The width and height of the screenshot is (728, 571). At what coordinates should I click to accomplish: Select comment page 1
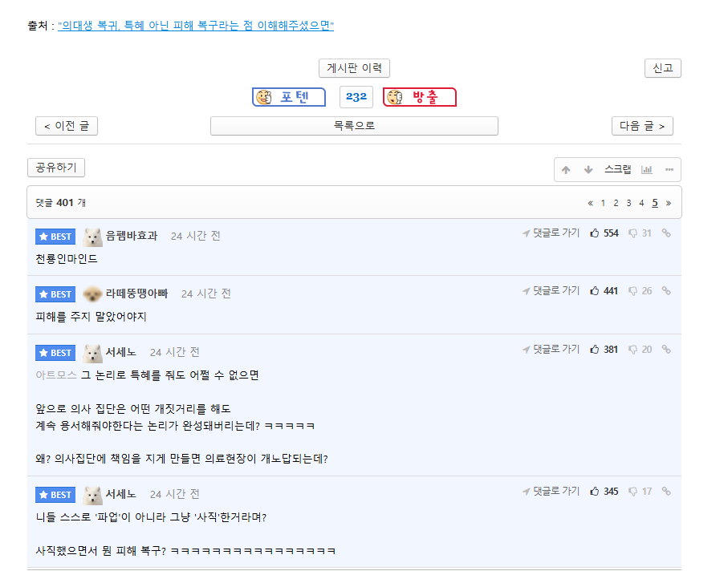tap(603, 203)
